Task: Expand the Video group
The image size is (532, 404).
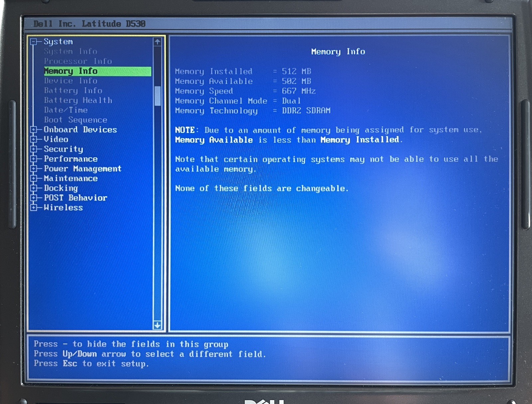Action: 34,139
